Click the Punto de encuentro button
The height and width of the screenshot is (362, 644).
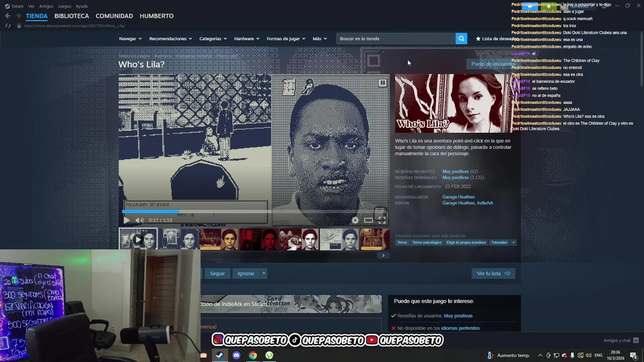point(493,64)
